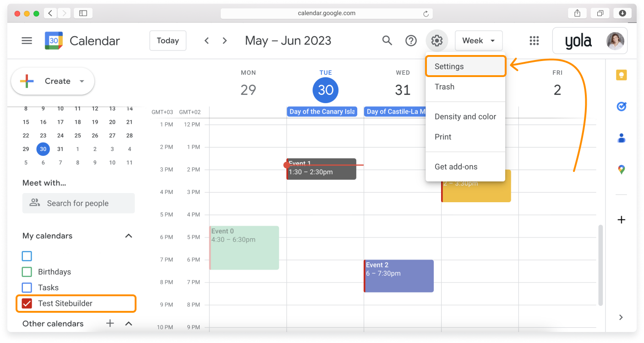Click the Today button

[168, 41]
